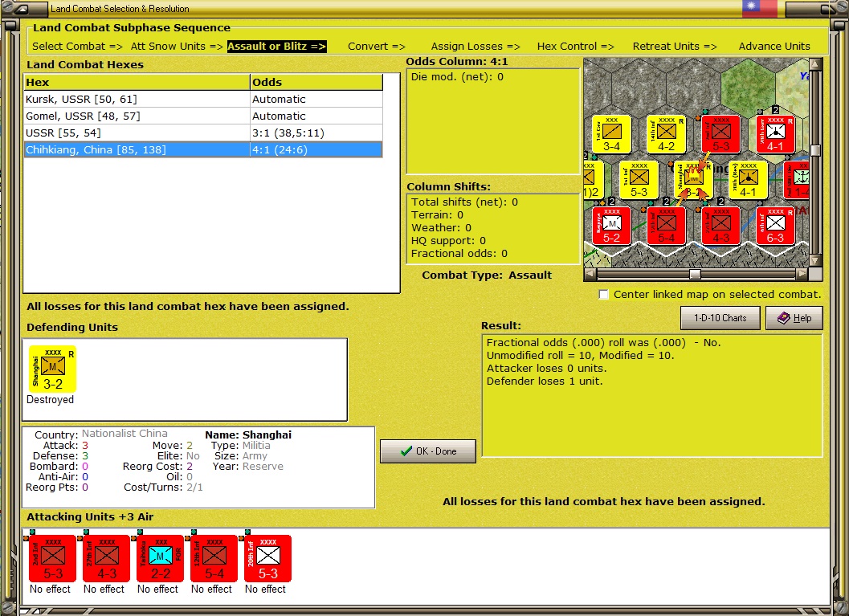This screenshot has height=616, width=849.
Task: Select the 27th Inf 4-3 attacking unit counter
Action: point(106,558)
